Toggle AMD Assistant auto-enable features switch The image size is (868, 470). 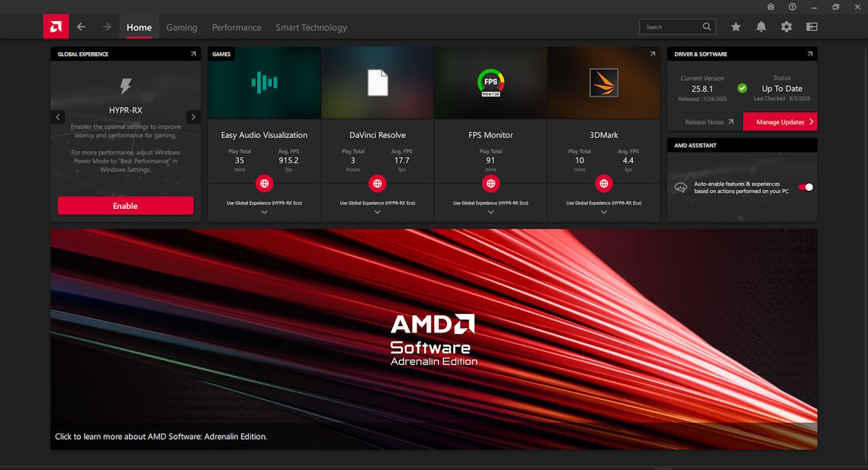pos(805,187)
